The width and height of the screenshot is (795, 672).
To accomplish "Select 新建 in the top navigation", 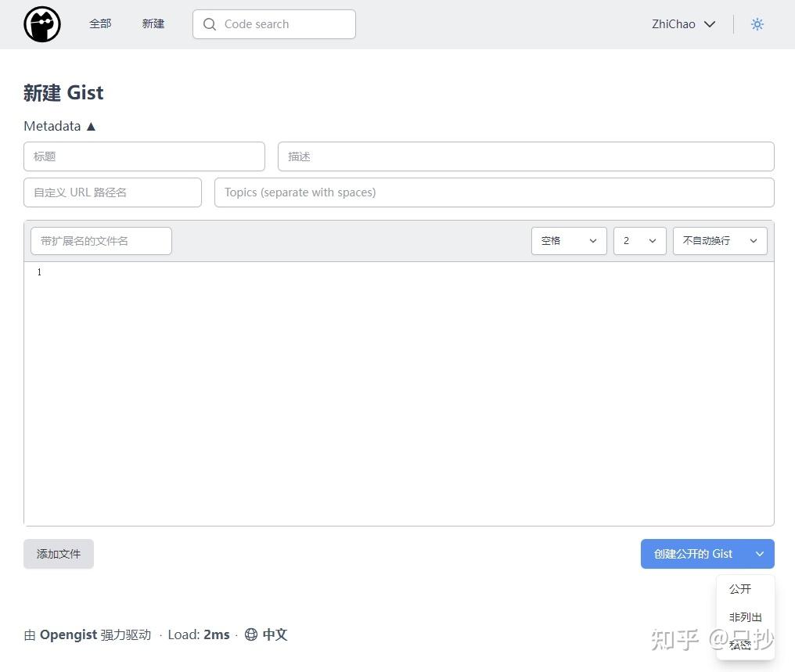I will (153, 23).
